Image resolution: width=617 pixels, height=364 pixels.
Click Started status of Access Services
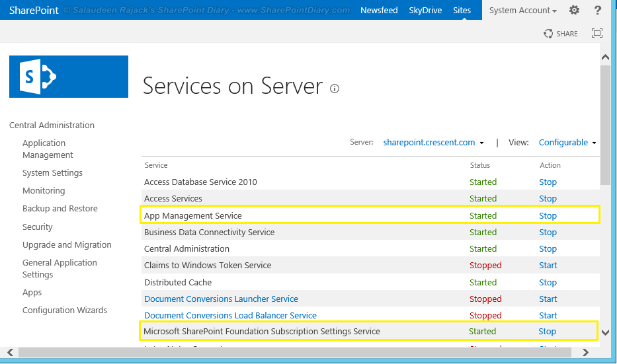point(483,198)
